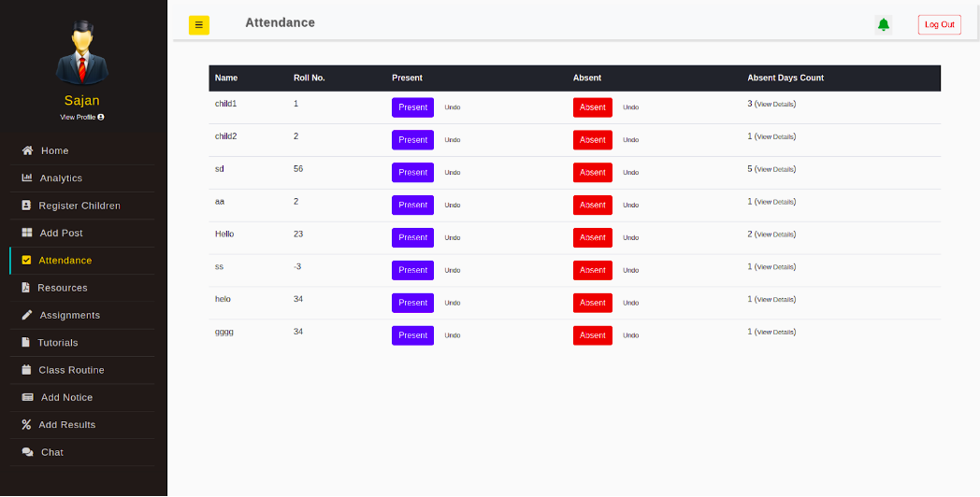The image size is (980, 497).
Task: Click the Add Post grid icon
Action: tap(27, 233)
